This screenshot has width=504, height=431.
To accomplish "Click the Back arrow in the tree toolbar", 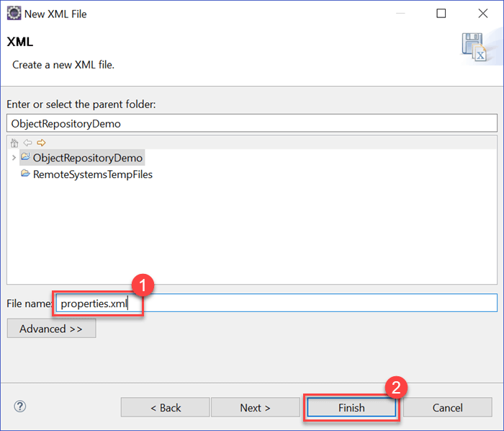I will point(27,143).
